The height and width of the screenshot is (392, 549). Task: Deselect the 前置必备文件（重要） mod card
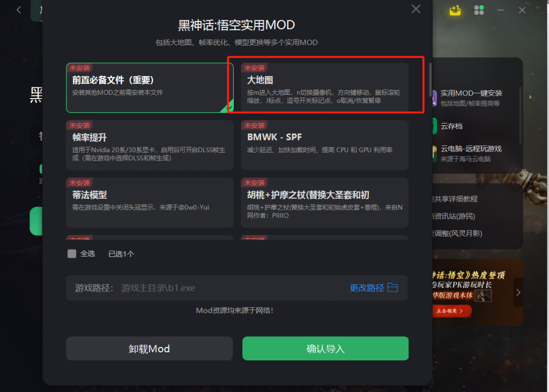(x=150, y=88)
